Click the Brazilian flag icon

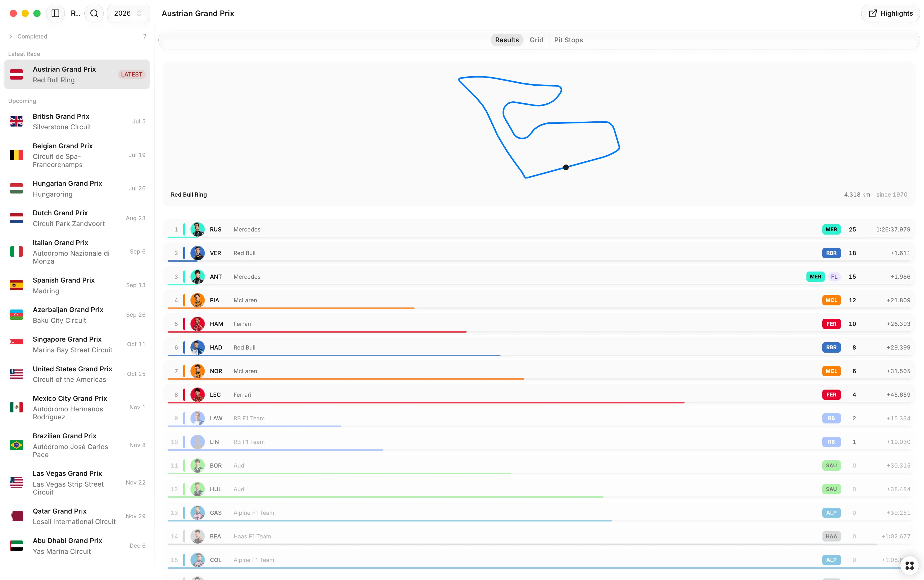16,445
